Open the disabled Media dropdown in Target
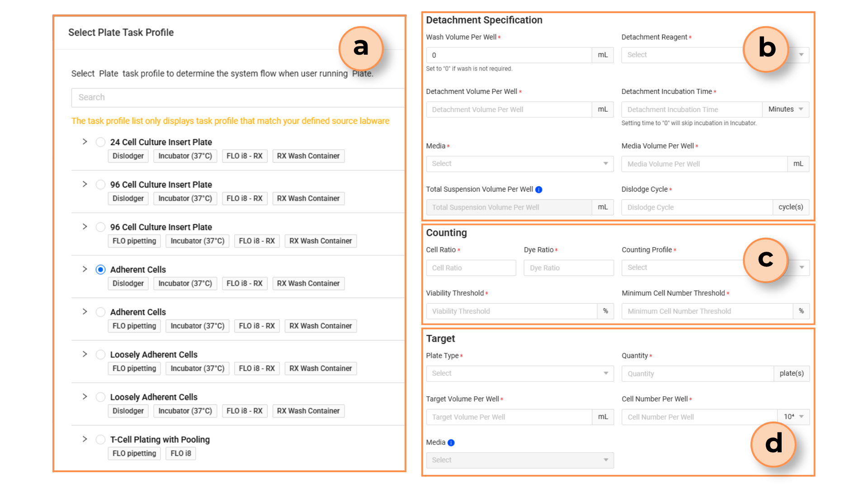Image resolution: width=868 pixels, height=488 pixels. 520,460
